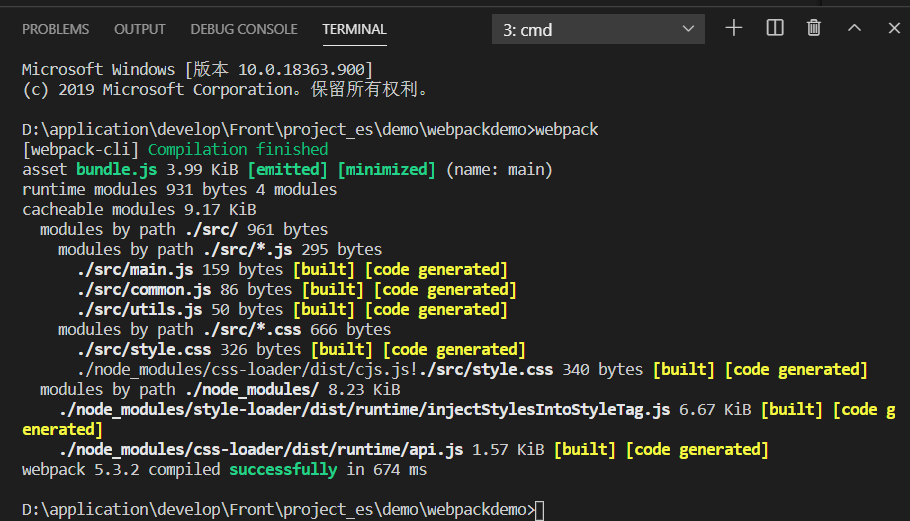Click the 'Compilation finished' message

tap(238, 150)
